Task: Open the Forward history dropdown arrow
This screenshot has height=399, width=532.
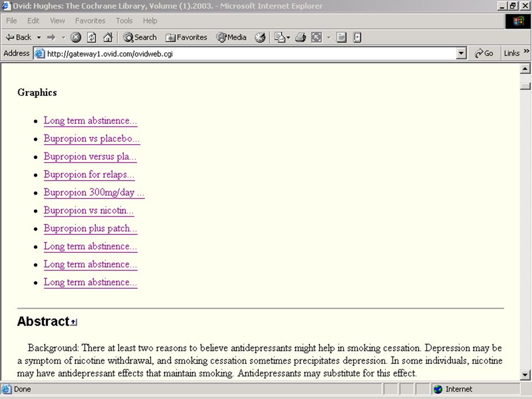Action: coord(63,37)
